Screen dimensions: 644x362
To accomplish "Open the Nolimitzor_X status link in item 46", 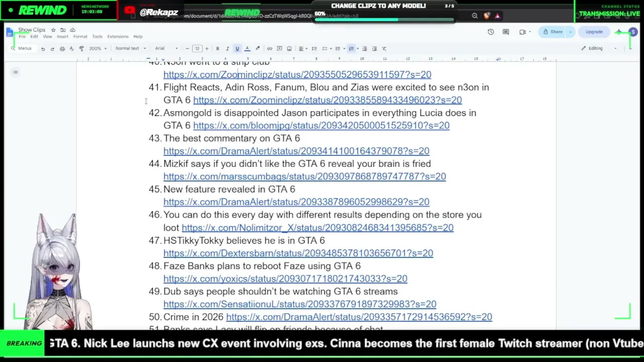I will (x=317, y=228).
